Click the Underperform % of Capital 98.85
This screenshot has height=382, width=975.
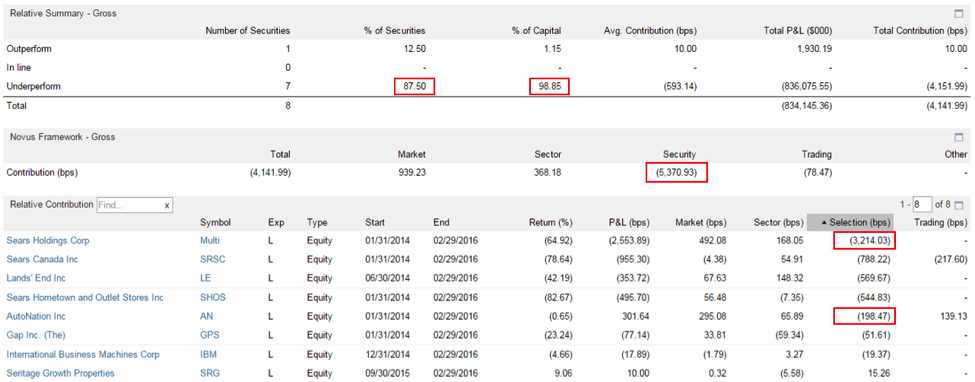click(x=549, y=87)
